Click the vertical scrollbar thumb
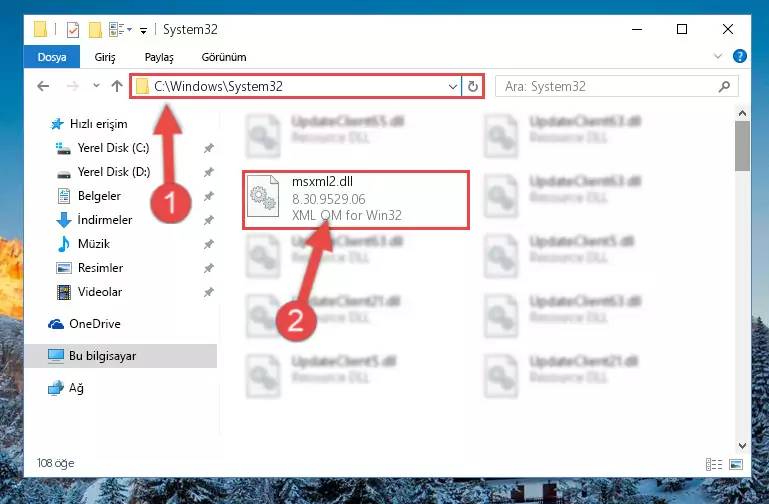 click(x=743, y=146)
